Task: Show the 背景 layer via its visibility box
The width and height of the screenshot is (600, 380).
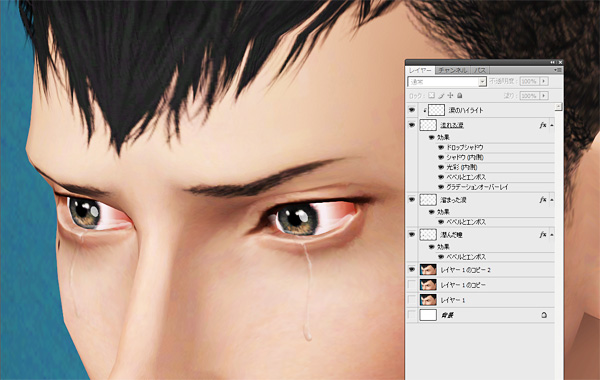Action: coord(412,315)
